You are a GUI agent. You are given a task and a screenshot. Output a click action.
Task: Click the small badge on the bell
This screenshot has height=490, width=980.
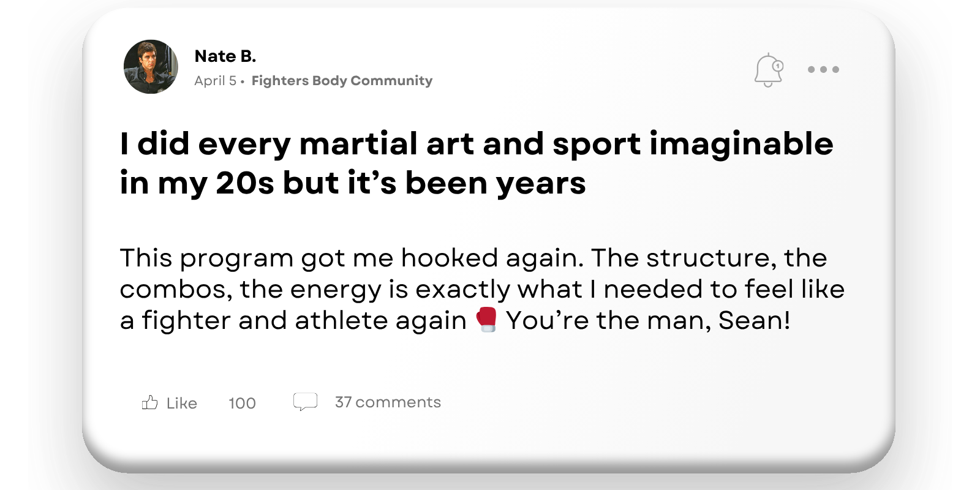[778, 65]
